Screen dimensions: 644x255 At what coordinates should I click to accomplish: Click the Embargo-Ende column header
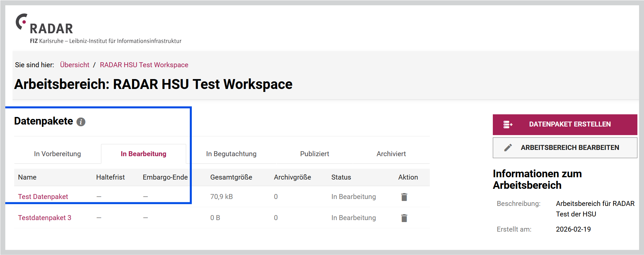165,177
